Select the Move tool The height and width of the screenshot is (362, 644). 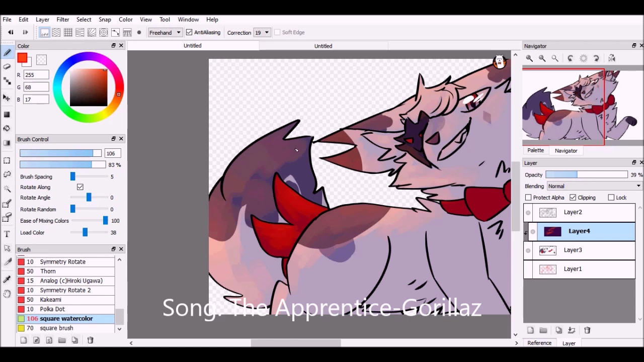[x=7, y=98]
